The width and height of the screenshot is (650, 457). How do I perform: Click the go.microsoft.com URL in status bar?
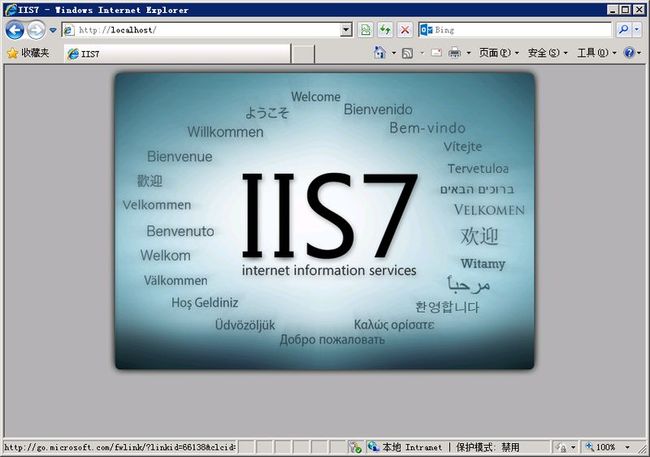[x=120, y=447]
